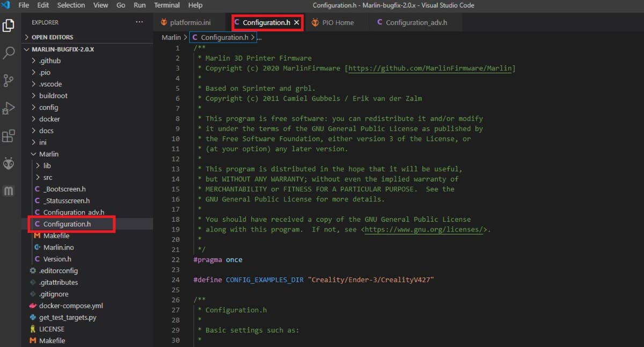Open _Statusscreen.h file
Viewport: 644px width, 347px height.
coord(67,201)
